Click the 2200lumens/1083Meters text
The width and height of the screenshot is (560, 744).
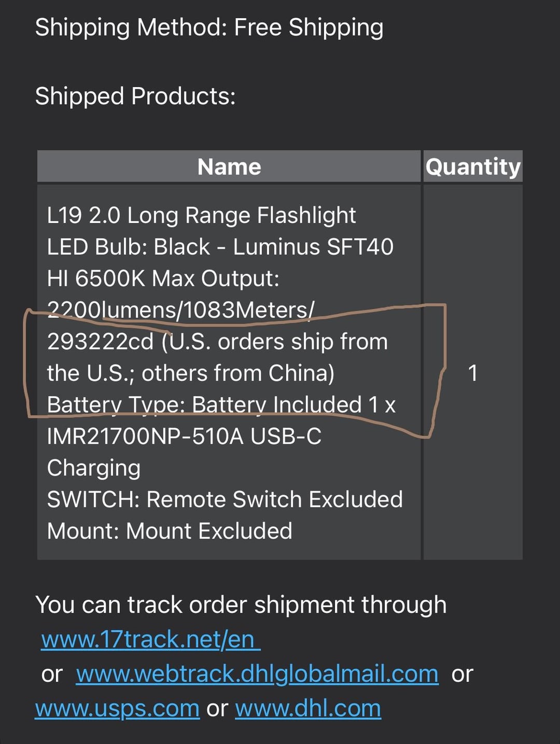point(180,310)
